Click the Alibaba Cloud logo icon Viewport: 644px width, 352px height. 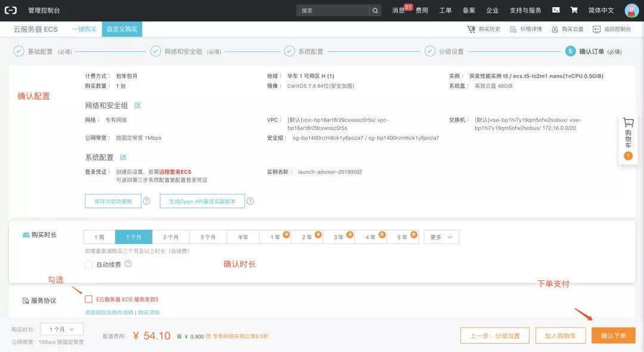click(x=11, y=10)
